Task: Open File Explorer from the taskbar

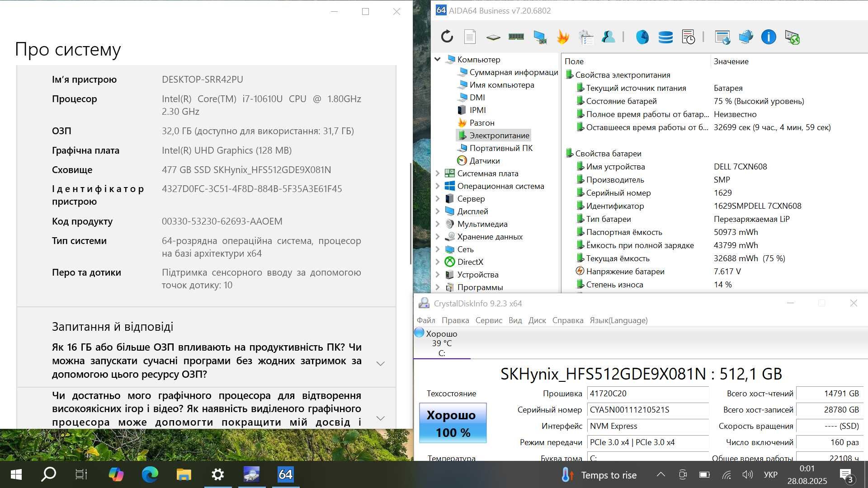Action: click(184, 474)
